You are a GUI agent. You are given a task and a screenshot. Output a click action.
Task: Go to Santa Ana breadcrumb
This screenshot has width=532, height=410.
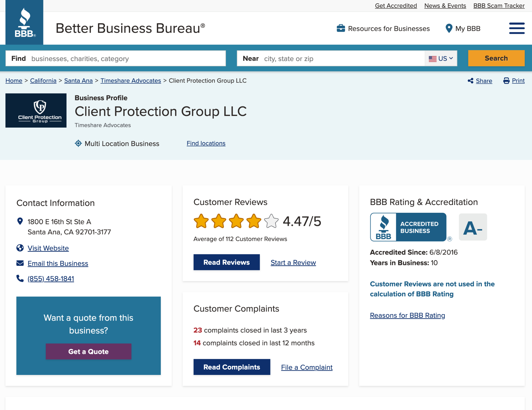[x=78, y=81]
